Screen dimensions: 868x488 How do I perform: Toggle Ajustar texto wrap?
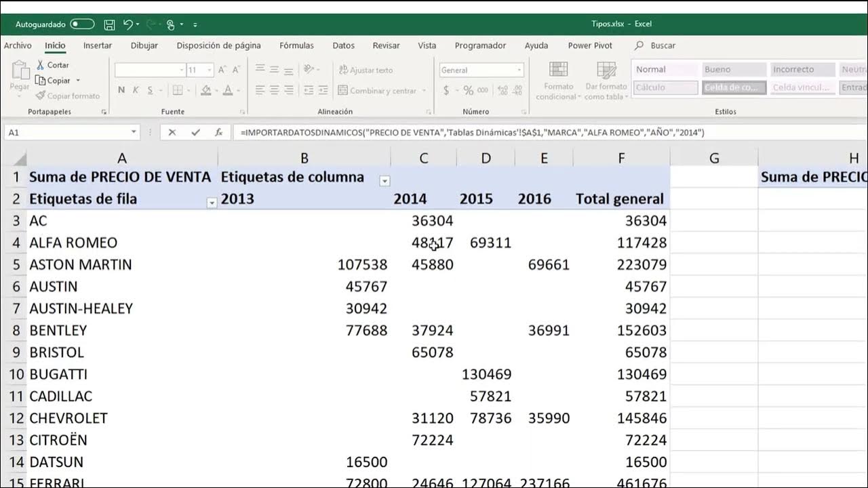[365, 70]
